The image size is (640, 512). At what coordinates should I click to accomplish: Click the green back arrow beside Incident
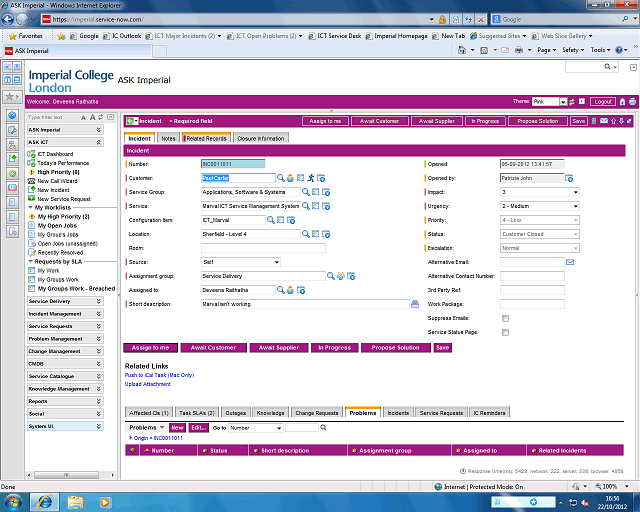132,120
